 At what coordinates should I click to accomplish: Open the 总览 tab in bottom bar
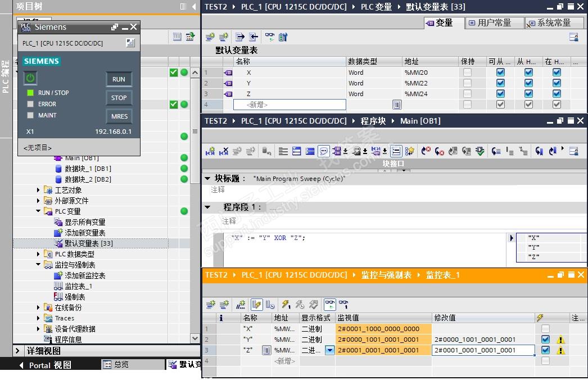pos(132,364)
